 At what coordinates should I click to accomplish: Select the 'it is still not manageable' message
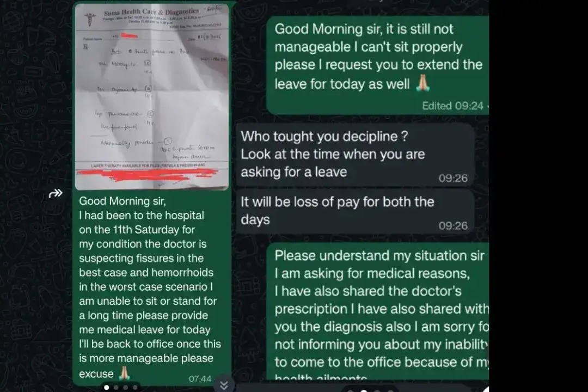point(378,65)
